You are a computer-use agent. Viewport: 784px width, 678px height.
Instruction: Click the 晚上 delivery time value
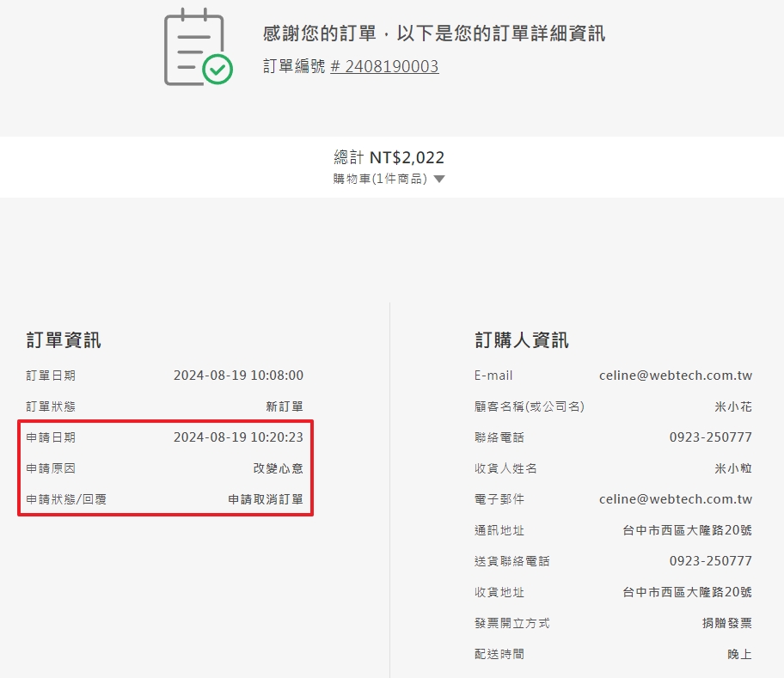pos(739,654)
